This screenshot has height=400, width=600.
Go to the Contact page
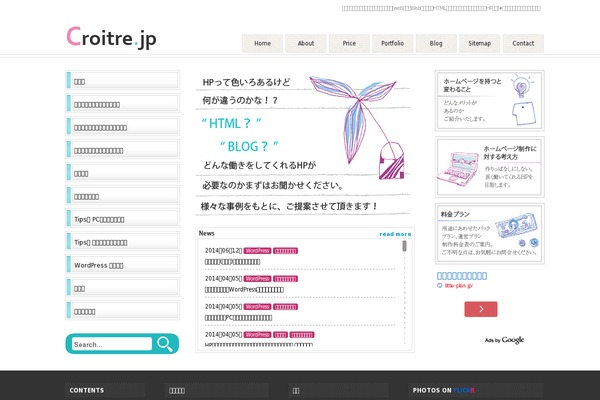pyautogui.click(x=523, y=43)
